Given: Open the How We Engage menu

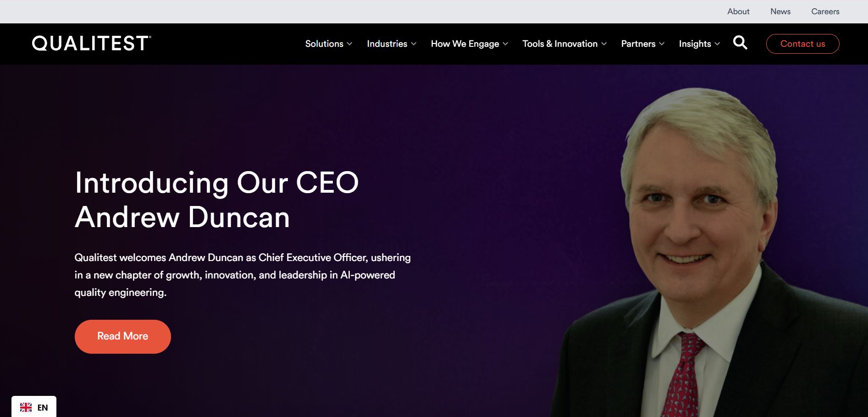Looking at the screenshot, I should [465, 44].
